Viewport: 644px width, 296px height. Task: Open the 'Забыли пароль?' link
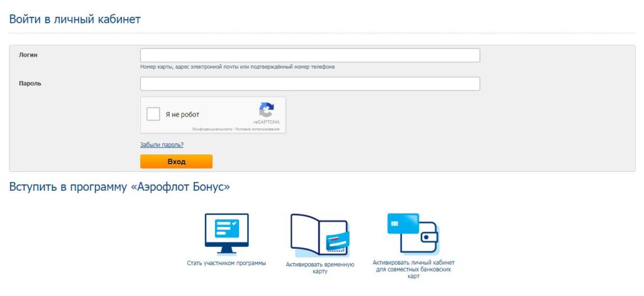pyautogui.click(x=162, y=145)
